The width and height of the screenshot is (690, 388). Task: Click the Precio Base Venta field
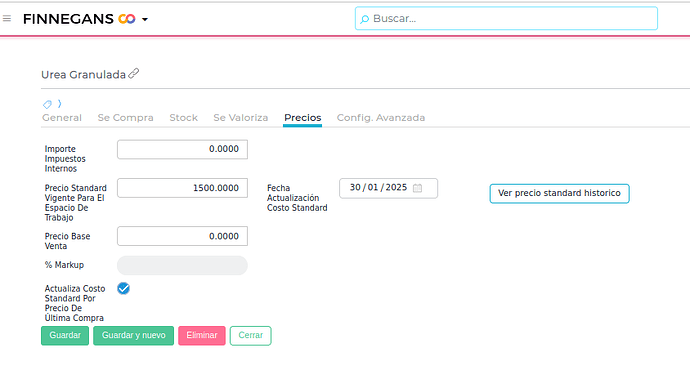tap(182, 236)
